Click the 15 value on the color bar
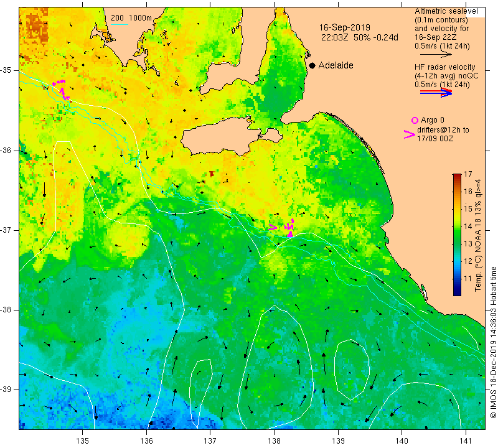Screen dimensions: 498x448 click(x=468, y=209)
